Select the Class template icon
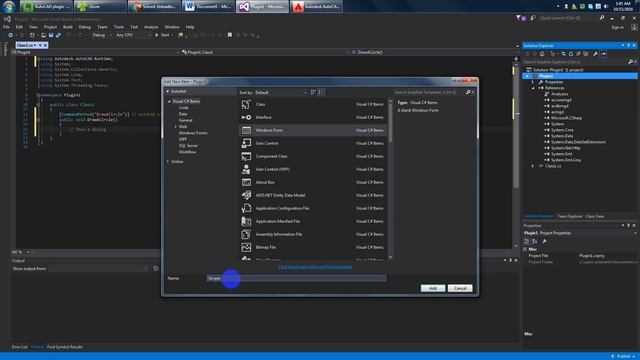 click(x=246, y=104)
